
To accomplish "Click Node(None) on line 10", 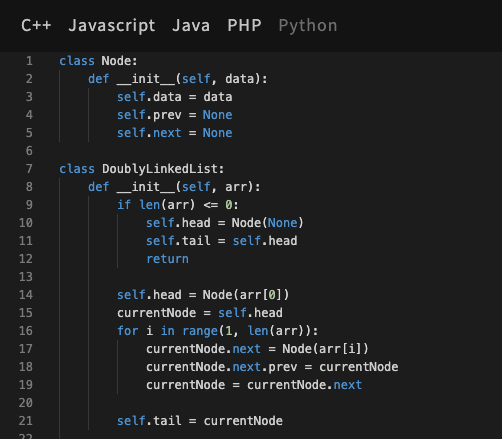I will click(x=268, y=223).
